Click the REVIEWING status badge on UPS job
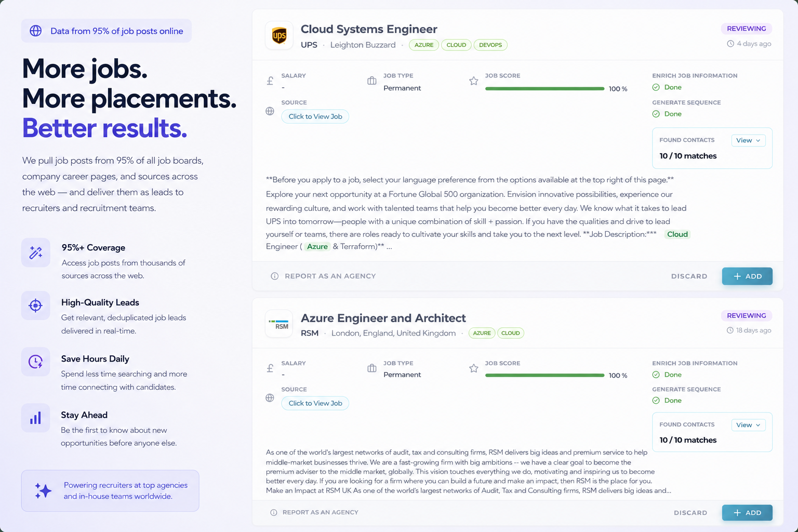 point(747,29)
